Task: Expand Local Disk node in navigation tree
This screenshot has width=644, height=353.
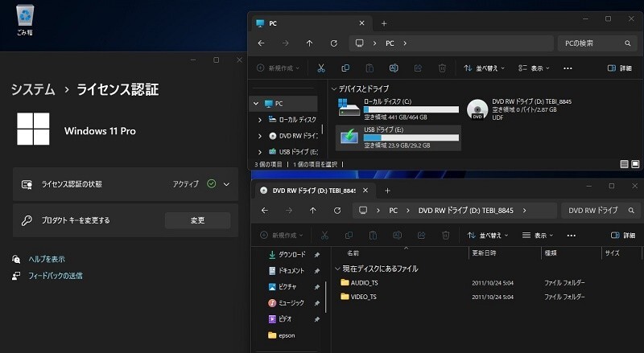Action: coord(260,120)
